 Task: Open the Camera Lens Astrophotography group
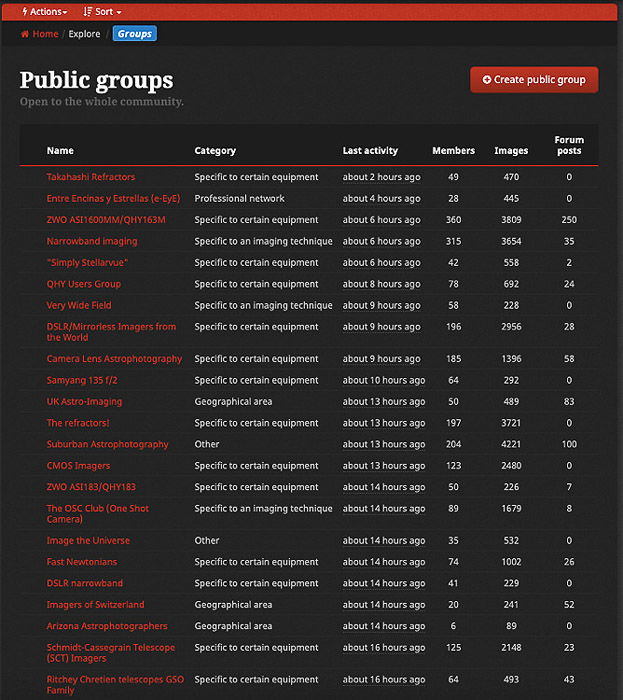click(x=114, y=359)
